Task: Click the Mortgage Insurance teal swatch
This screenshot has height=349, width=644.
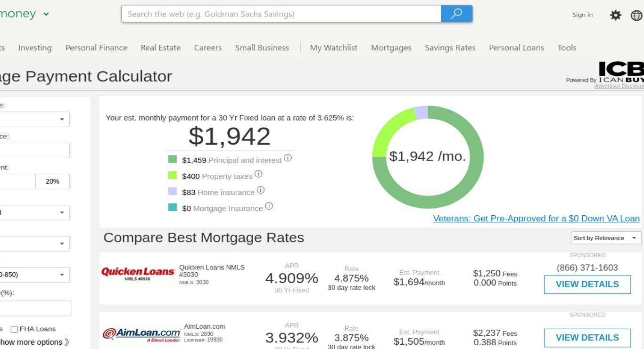Action: pyautogui.click(x=173, y=207)
